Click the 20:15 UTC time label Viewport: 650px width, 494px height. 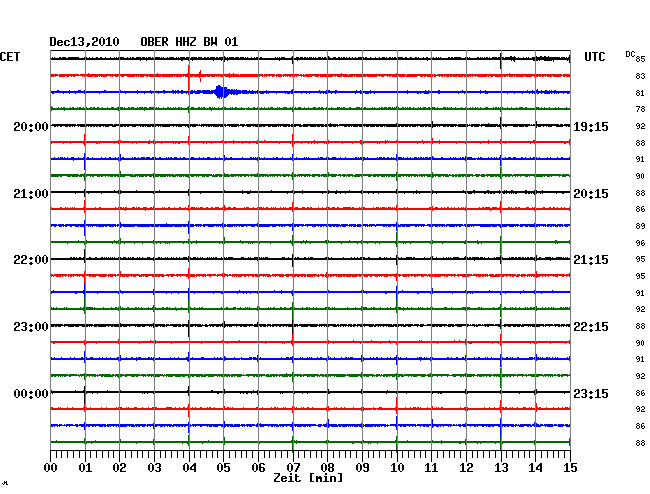point(591,194)
